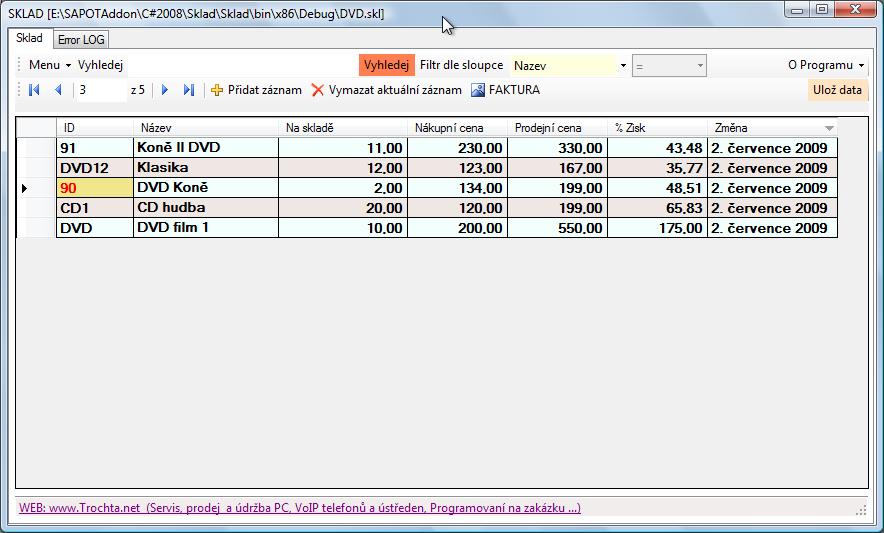Viewport: 884px width, 533px height.
Task: Click the Změna column sort arrow
Action: [829, 128]
